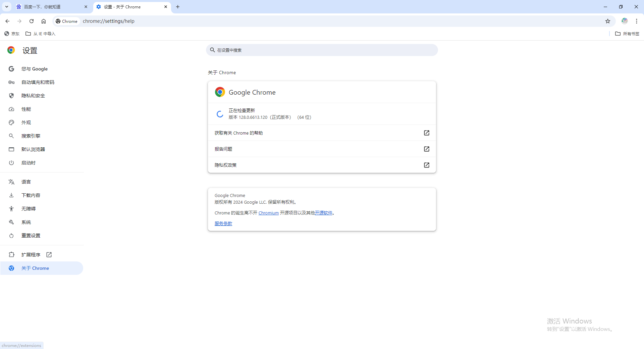The height and width of the screenshot is (349, 644).
Task: Click the 无障碍 accessibility icon
Action: (11, 209)
